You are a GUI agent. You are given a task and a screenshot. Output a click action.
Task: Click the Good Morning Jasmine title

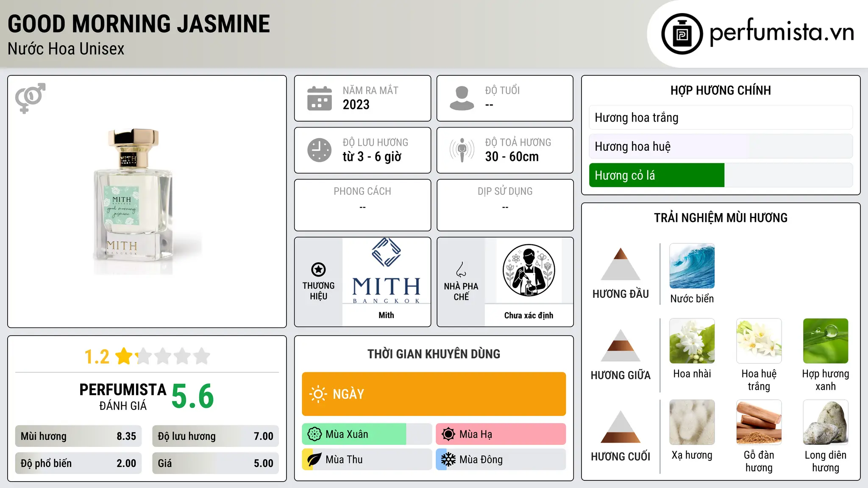pyautogui.click(x=139, y=24)
